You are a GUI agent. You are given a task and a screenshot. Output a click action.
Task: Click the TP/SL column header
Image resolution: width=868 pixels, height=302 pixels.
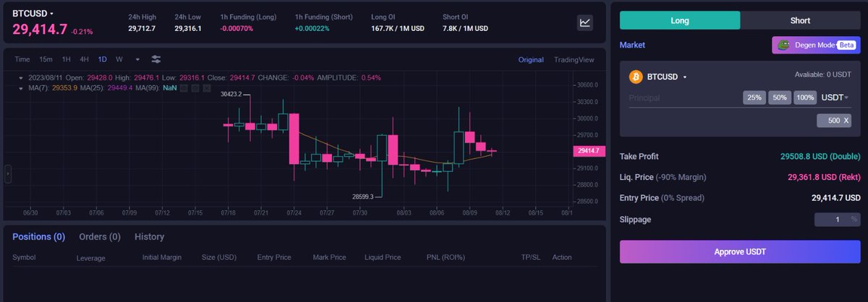531,257
